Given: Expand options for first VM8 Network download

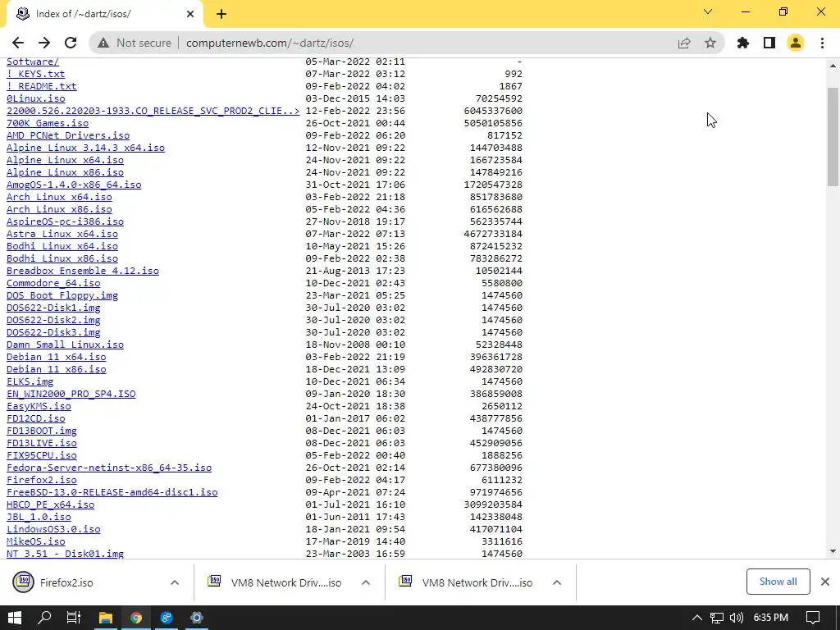Looking at the screenshot, I should pyautogui.click(x=366, y=582).
